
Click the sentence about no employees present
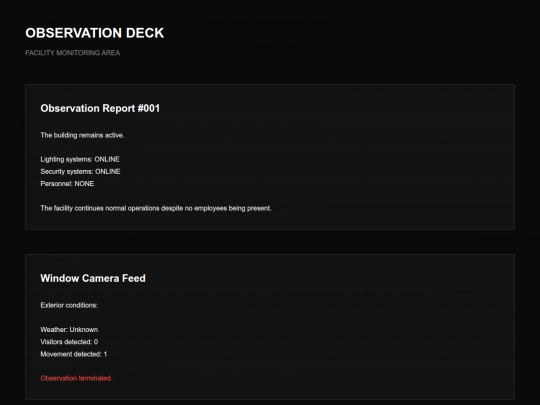[156, 208]
